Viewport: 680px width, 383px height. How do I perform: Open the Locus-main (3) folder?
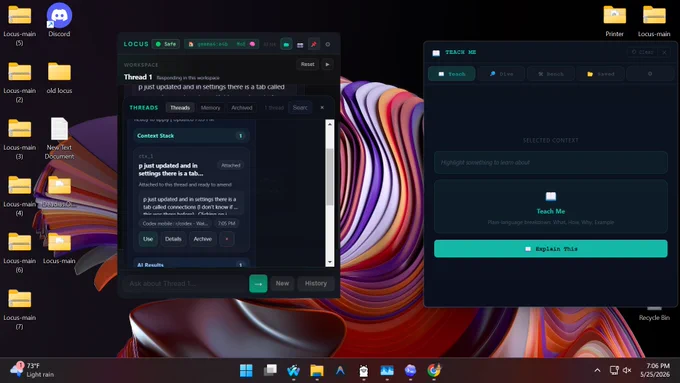[20, 138]
